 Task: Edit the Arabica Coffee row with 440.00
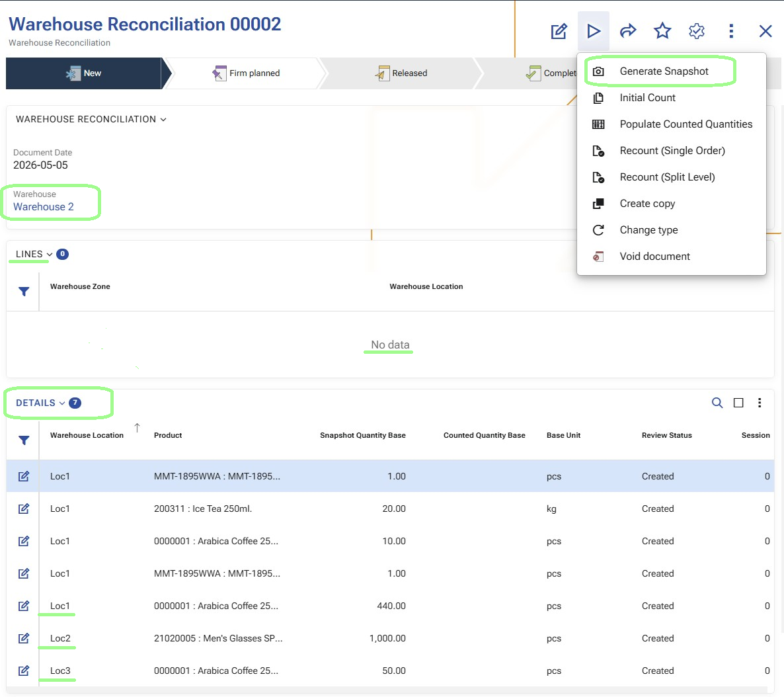[x=24, y=606]
